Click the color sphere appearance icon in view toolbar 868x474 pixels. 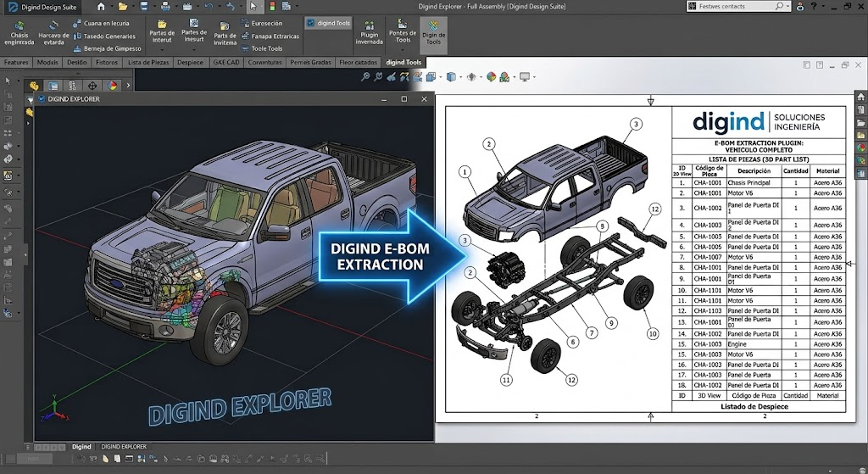point(491,77)
